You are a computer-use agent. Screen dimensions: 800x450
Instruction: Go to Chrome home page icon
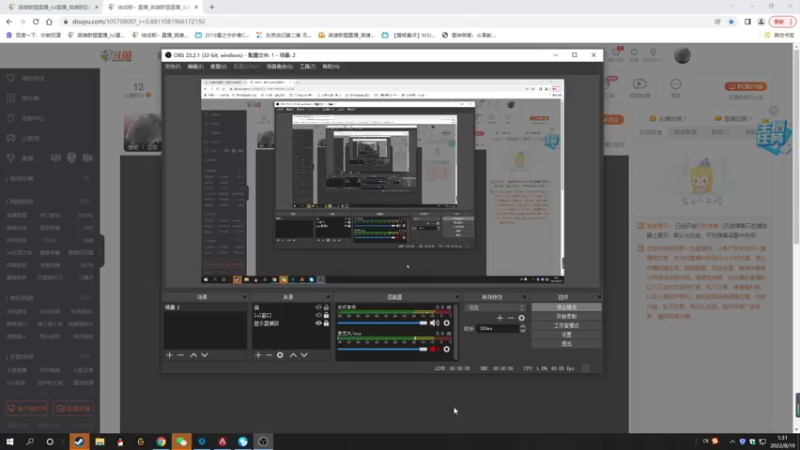(49, 21)
